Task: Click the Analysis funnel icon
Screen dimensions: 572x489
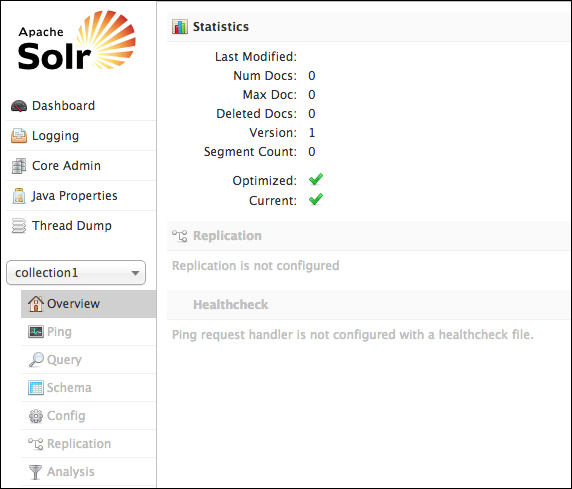Action: click(35, 472)
